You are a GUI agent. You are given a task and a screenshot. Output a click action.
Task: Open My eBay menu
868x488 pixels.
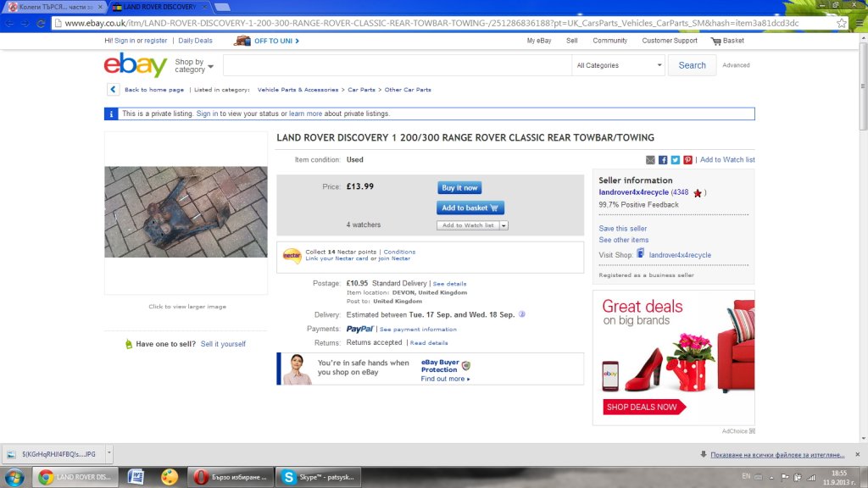538,41
